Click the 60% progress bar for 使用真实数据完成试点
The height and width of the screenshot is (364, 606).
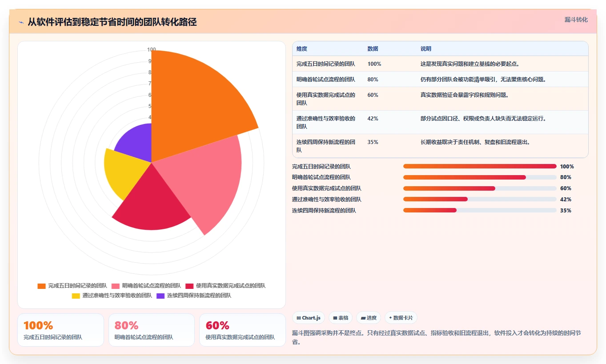coord(480,188)
